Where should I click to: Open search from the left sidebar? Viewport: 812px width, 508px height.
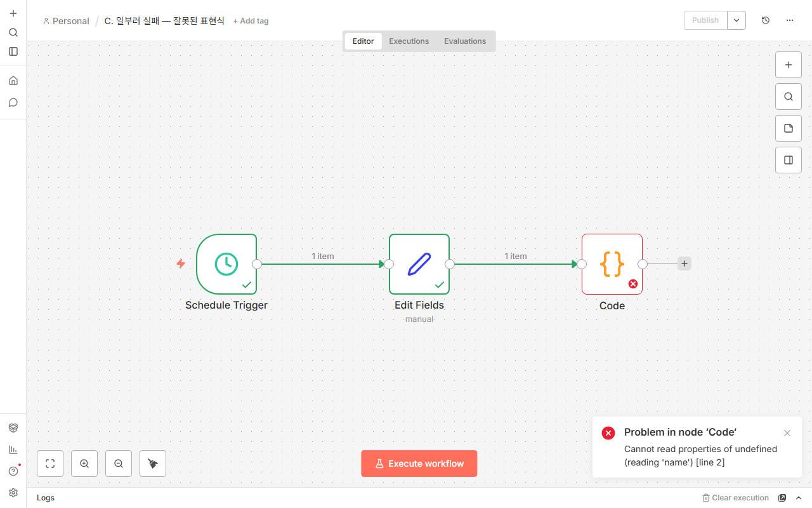click(13, 32)
